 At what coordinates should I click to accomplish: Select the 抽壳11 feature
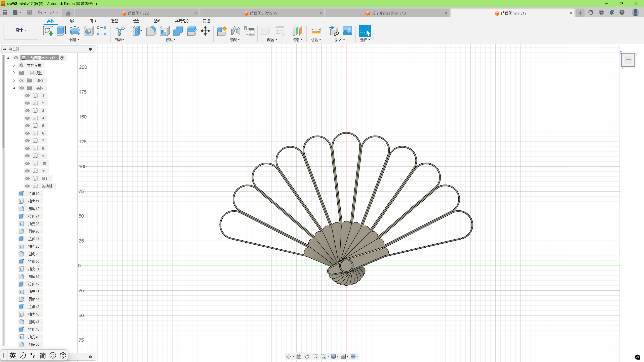pos(33,201)
